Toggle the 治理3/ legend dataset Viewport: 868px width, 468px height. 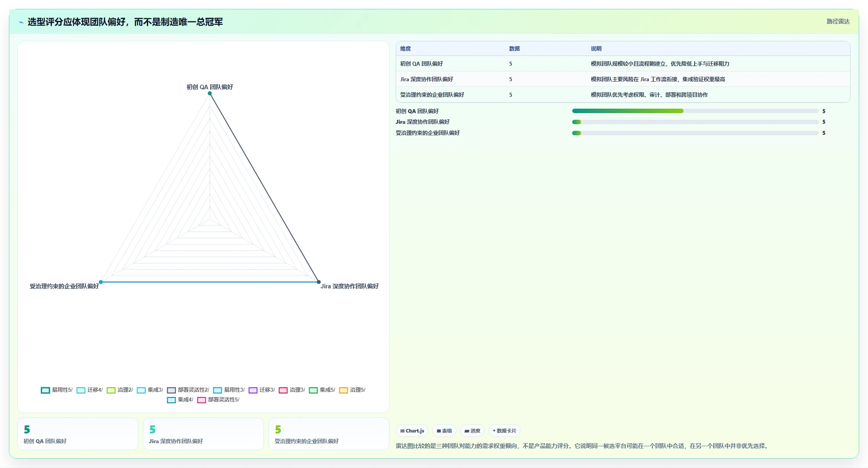pos(292,390)
